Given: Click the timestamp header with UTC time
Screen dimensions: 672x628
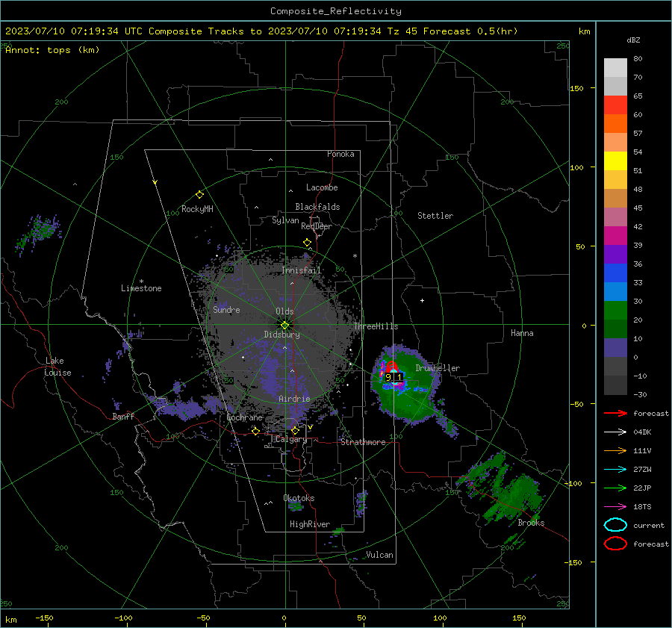Looking at the screenshot, I should tap(261, 31).
